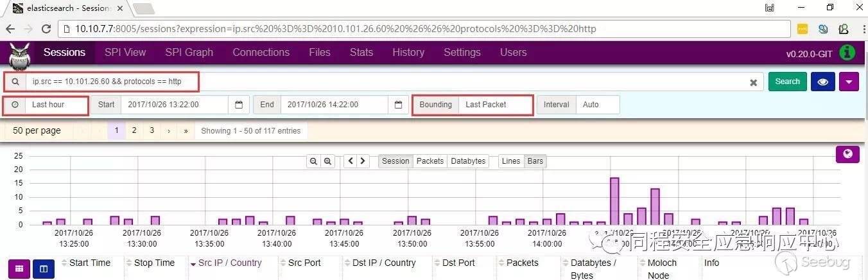
Task: Open the Users tab
Action: coord(513,53)
